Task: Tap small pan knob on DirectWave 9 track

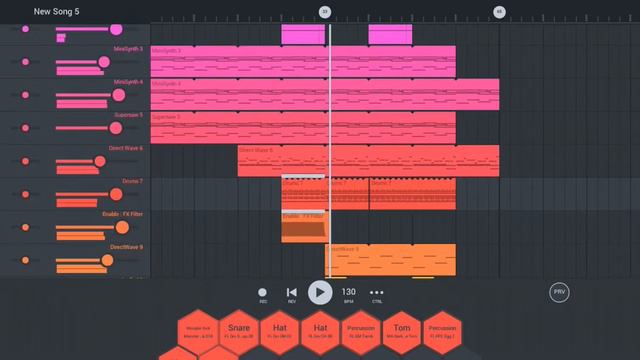Action: click(25, 260)
